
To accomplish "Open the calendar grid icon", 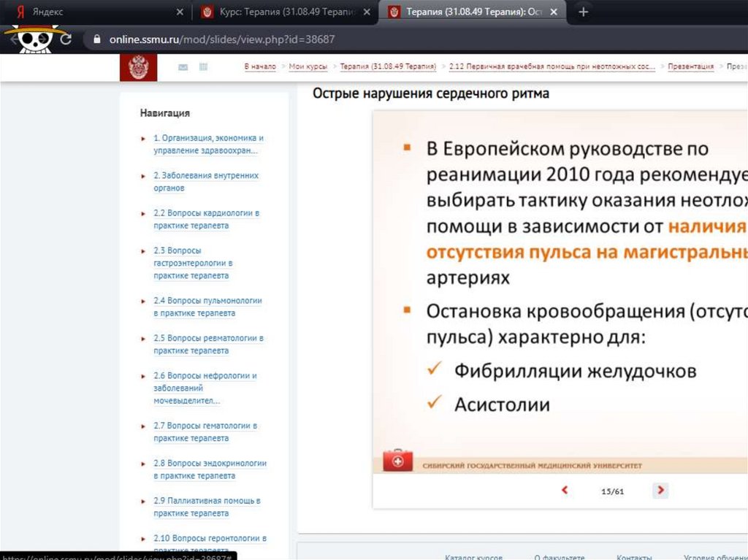I will pyautogui.click(x=203, y=67).
